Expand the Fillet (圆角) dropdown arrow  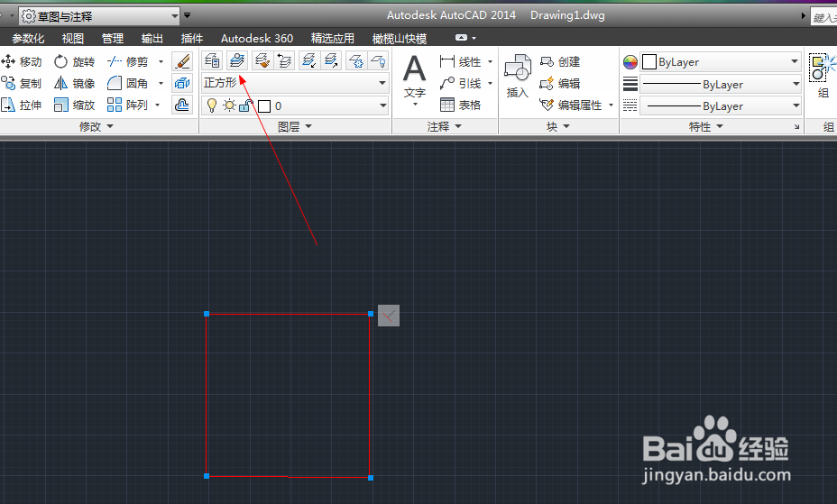(161, 84)
